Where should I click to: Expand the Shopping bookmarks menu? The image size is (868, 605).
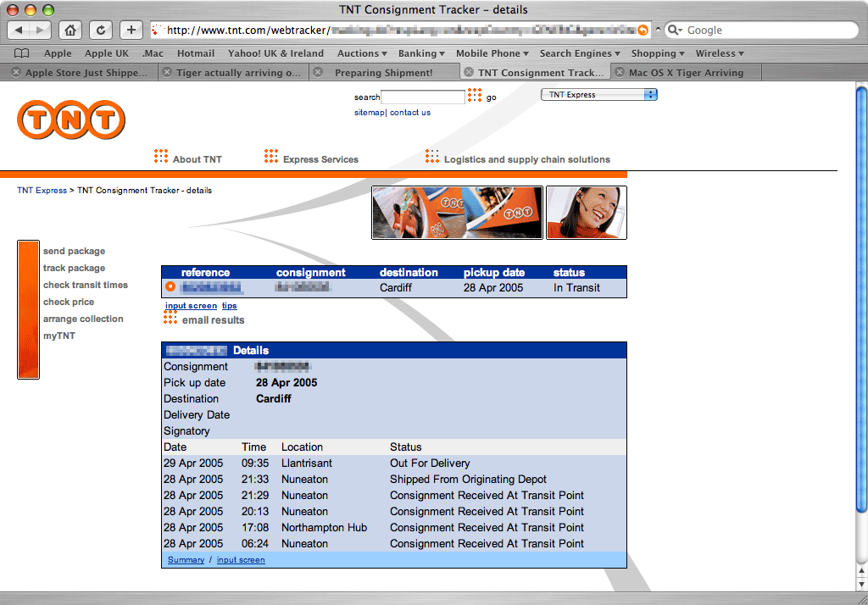click(x=658, y=53)
